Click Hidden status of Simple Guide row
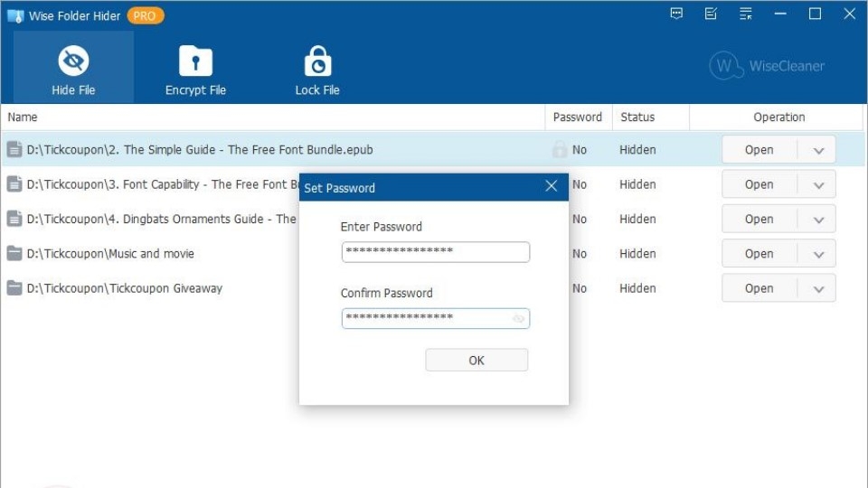Viewport: 868px width, 488px height. point(637,150)
